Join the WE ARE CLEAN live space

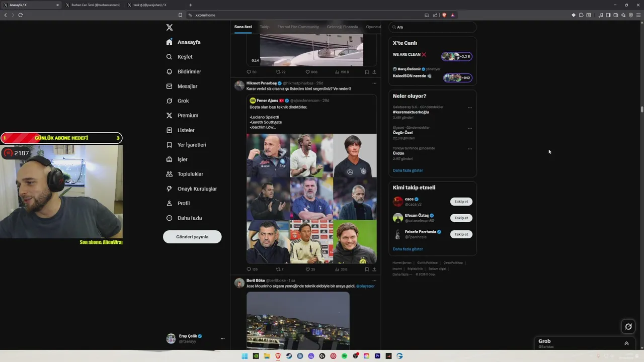(456, 56)
